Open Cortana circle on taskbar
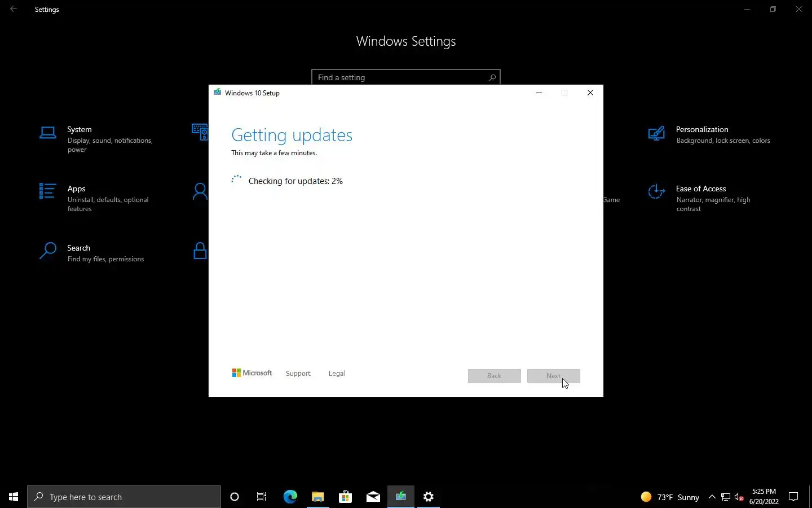The image size is (812, 508). 235,497
